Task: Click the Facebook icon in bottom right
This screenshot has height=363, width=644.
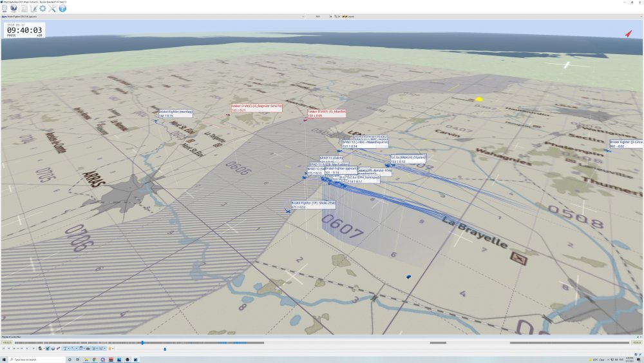Action: point(636,354)
